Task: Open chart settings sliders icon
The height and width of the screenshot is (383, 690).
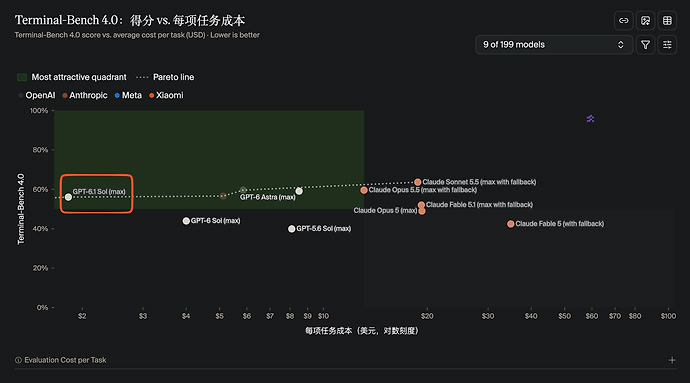Action: click(667, 45)
